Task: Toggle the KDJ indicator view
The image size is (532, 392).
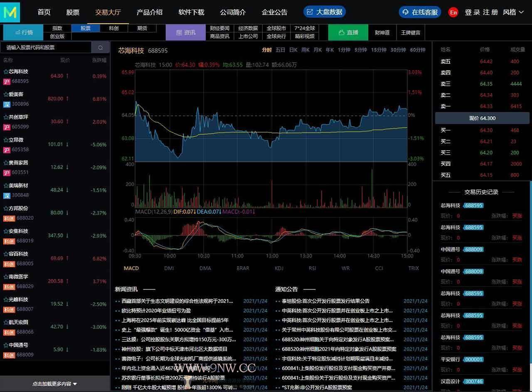Action: pos(278,268)
